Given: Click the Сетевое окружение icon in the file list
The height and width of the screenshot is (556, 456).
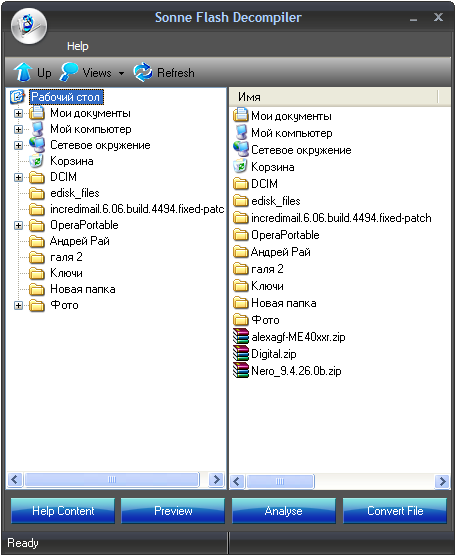Looking at the screenshot, I should pos(241,149).
